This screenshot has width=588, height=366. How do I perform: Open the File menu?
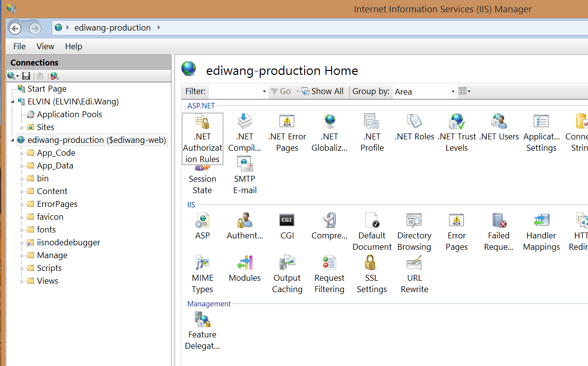tap(20, 46)
